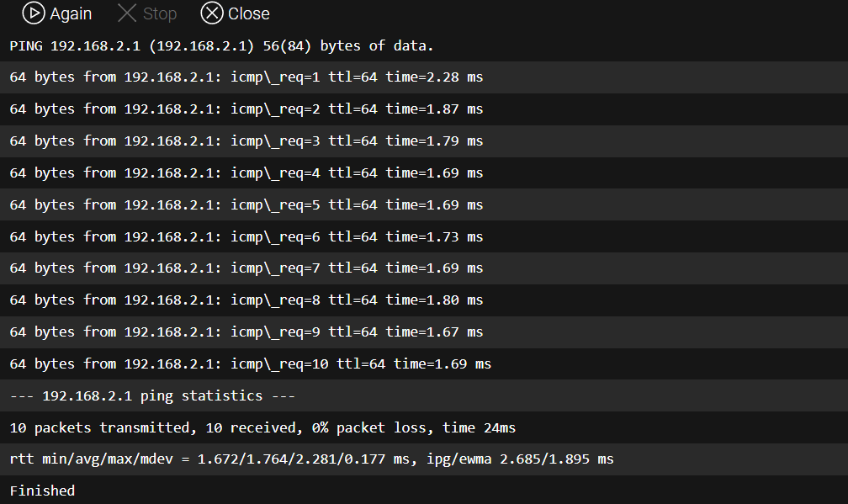Select the icmp_req=9 time=1.67 row
This screenshot has width=848, height=504.
(x=424, y=332)
